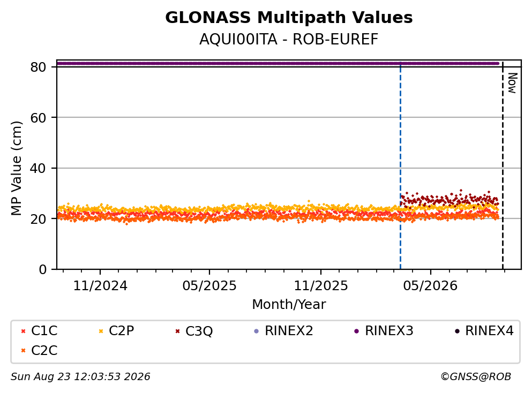
Task: Click the RINEX3 purple legend dot
Action: coord(357,331)
